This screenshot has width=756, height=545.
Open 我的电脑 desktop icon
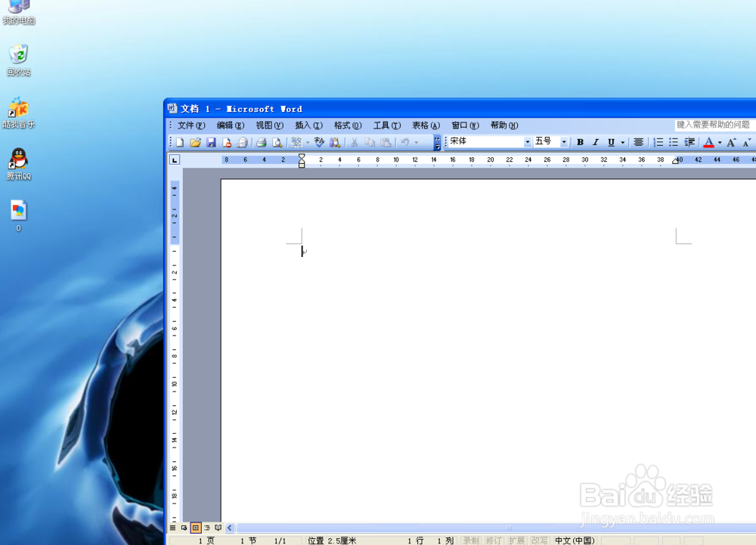[19, 12]
